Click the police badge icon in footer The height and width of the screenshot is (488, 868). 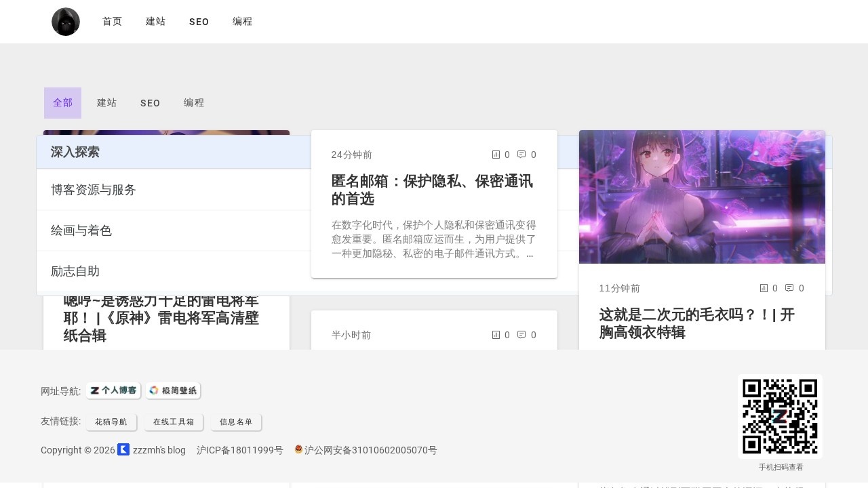click(x=298, y=449)
